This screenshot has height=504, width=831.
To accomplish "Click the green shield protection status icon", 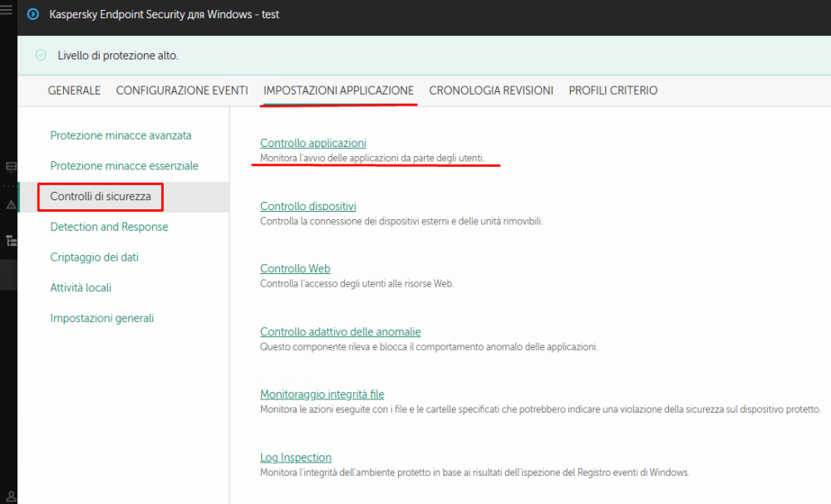I will [x=41, y=55].
